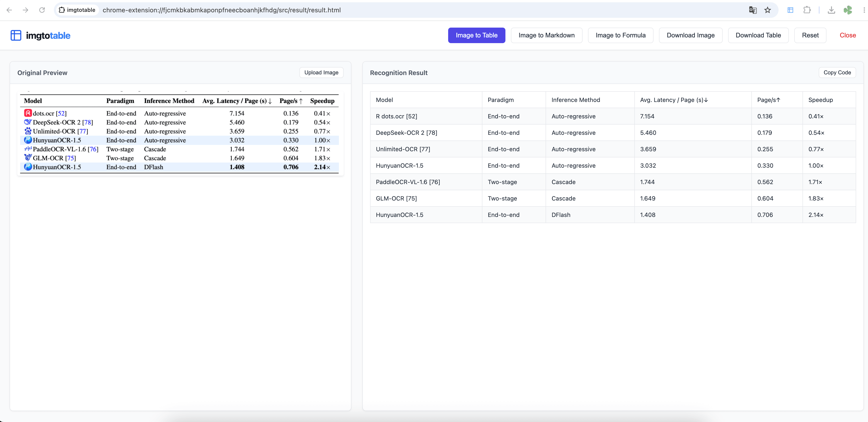Screen dimensions: 868x422
Task: Click the Speedup header in result table
Action: point(829,100)
